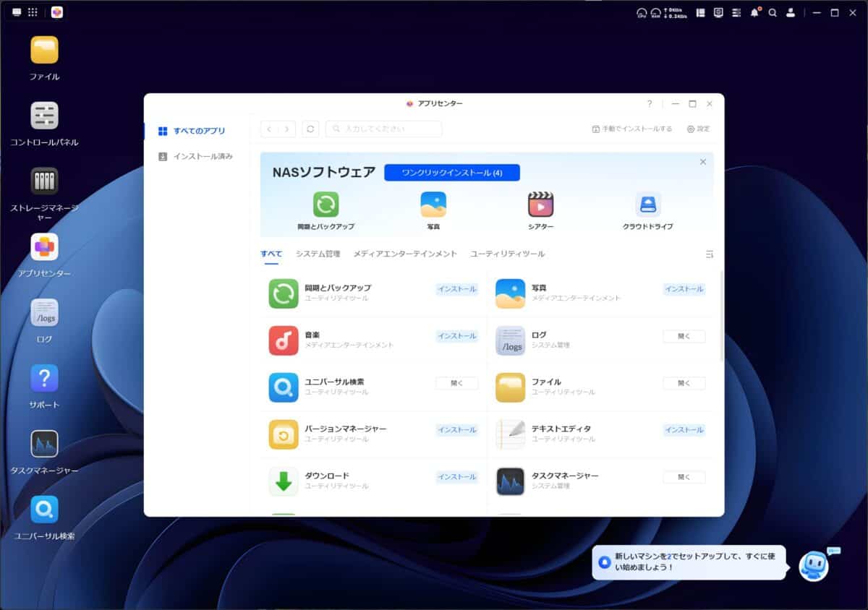Switch to the システム管理 tab
Screen dimensions: 868x610
click(x=318, y=254)
